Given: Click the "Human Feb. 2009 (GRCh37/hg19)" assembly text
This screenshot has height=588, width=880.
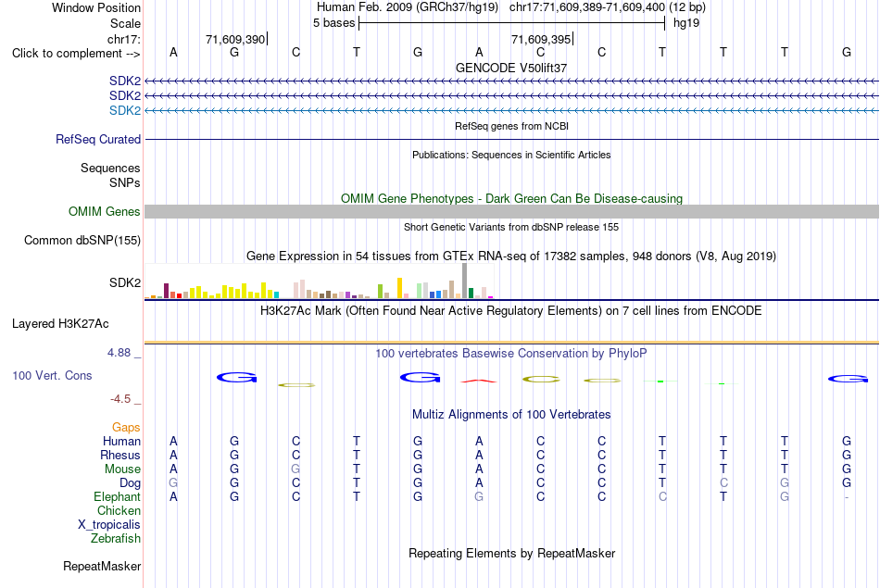Looking at the screenshot, I should [408, 7].
